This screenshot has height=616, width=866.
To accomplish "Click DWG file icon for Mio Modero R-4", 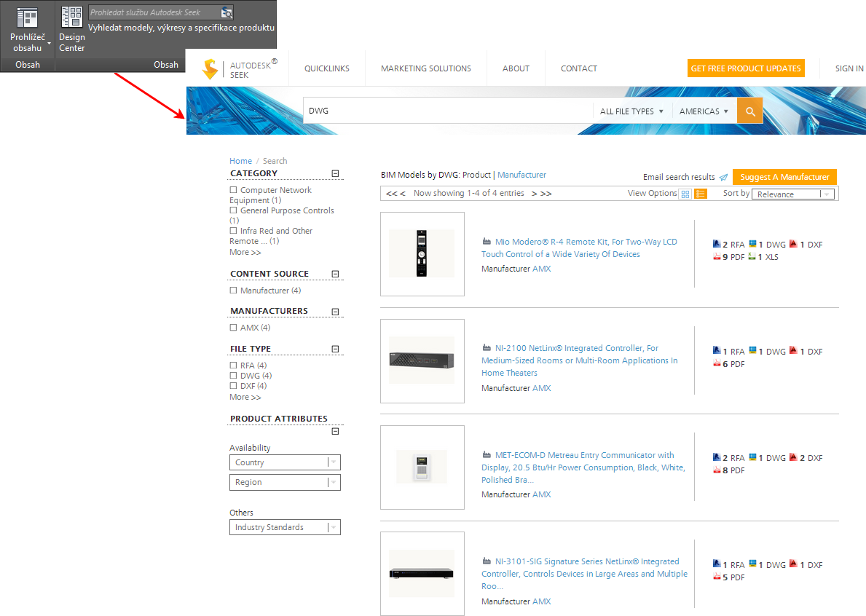I will coord(752,243).
